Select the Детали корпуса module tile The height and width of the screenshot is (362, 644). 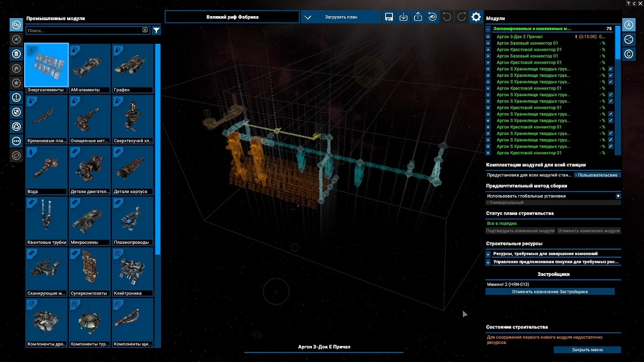(133, 170)
